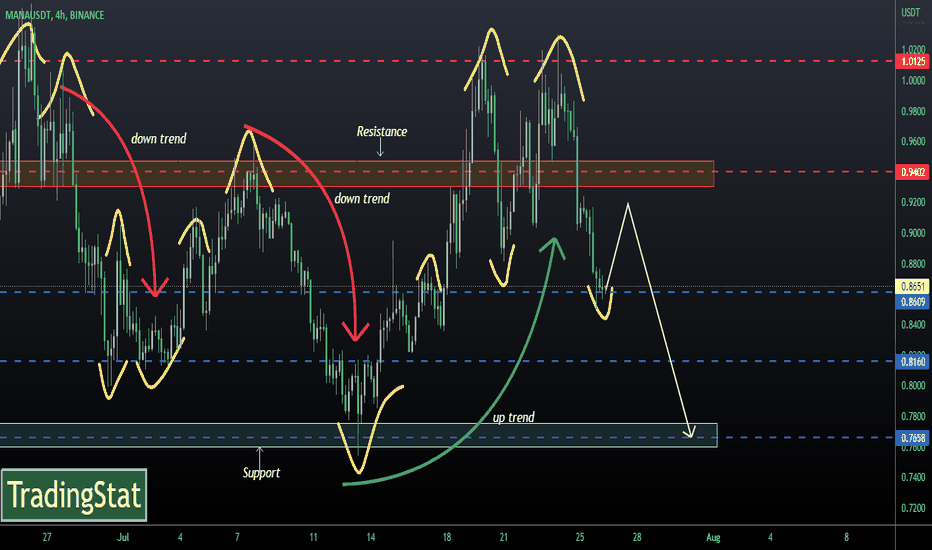Viewport: 932px width, 550px height.
Task: Click the 14 date on time axis
Action: click(x=370, y=537)
